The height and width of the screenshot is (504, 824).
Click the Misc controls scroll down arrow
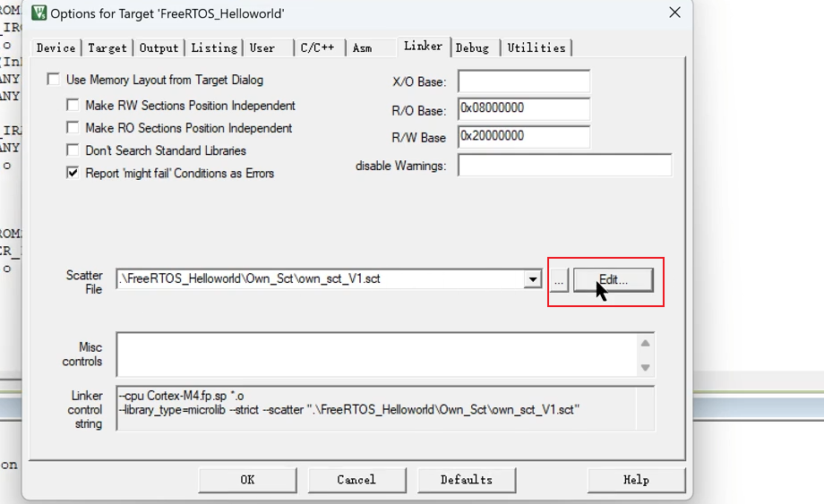point(646,368)
